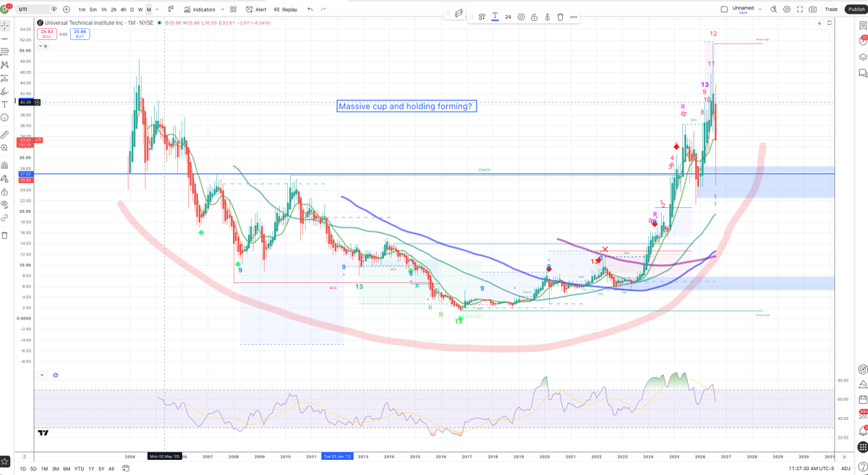Toggle lock all drawing tools
This screenshot has width=868, height=475.
coord(5,192)
